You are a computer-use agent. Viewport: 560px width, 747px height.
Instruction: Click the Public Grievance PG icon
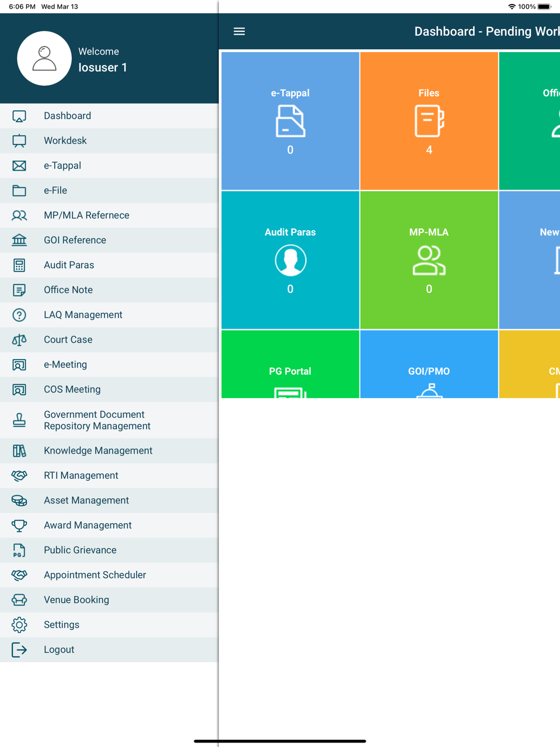tap(19, 550)
